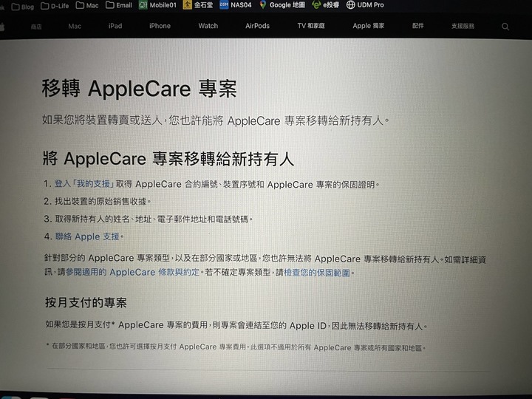The height and width of the screenshot is (399, 532).
Task: Open 商店 in Apple navigation
Action: click(x=36, y=27)
